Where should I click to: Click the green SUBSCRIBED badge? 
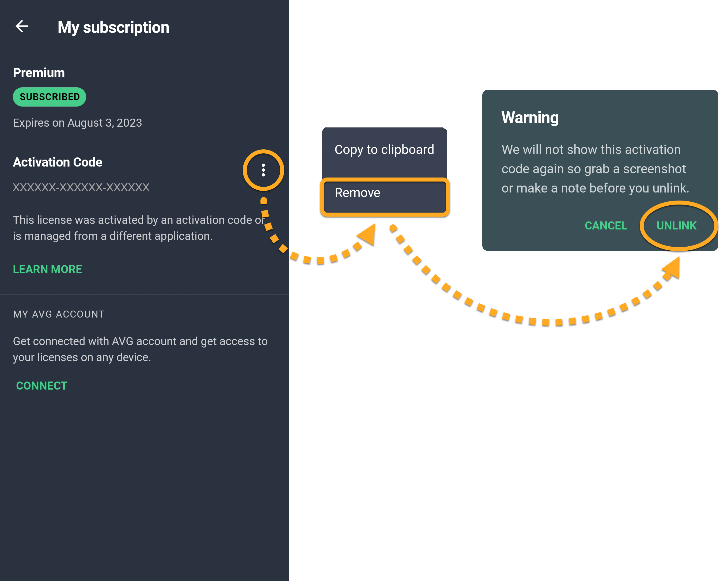coord(50,97)
